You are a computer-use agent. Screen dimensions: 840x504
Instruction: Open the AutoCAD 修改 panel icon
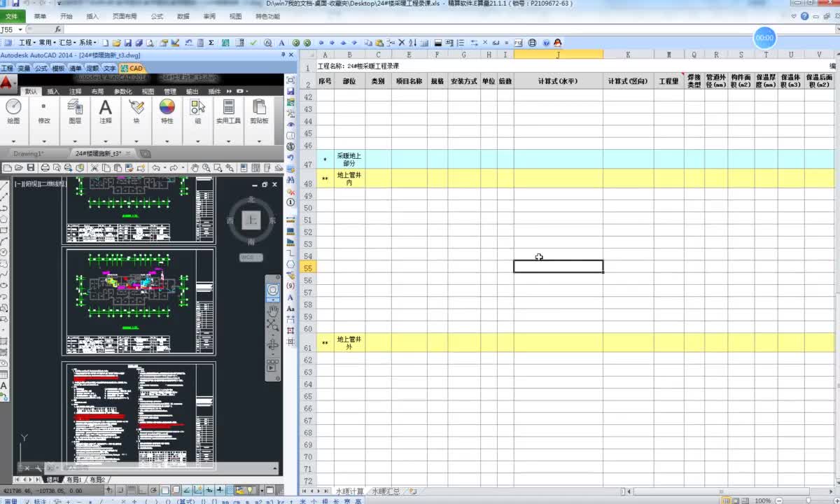43,107
